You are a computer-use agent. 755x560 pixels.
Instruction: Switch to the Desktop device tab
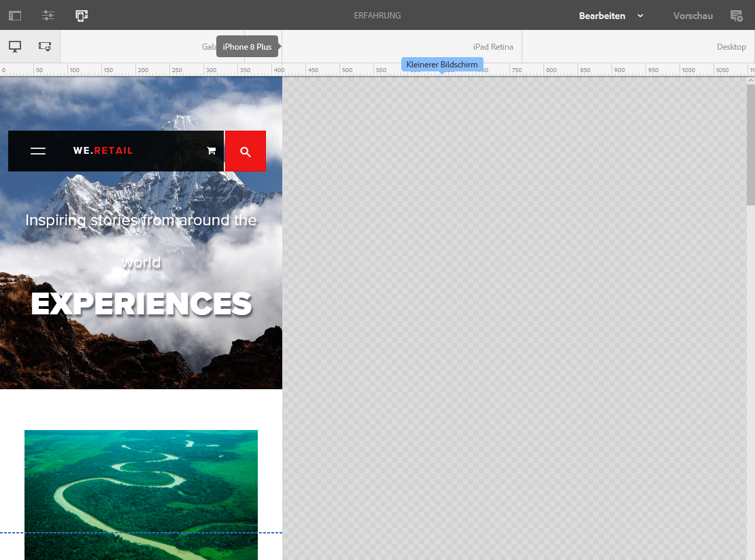731,46
